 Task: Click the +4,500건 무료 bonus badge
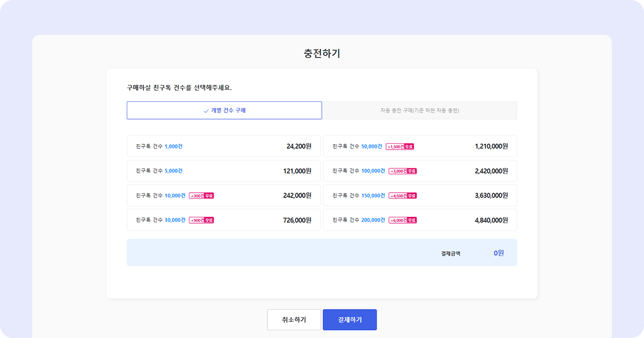coord(403,196)
